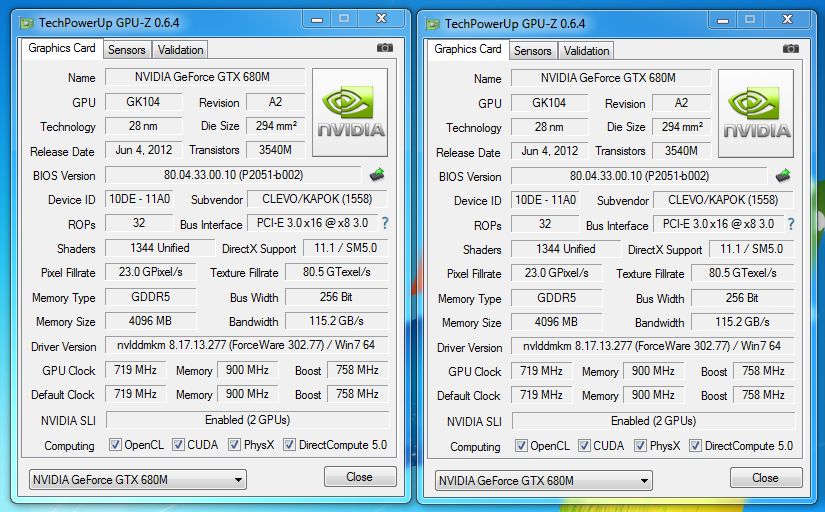Select Graphics Card tab in right window
825x512 pixels.
pos(468,49)
